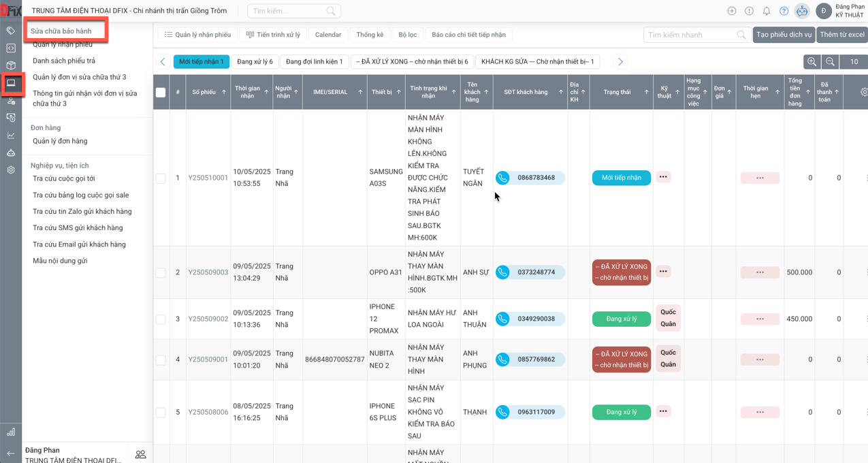Open Calendar view
Screen dimensions: 868x463
coord(328,35)
